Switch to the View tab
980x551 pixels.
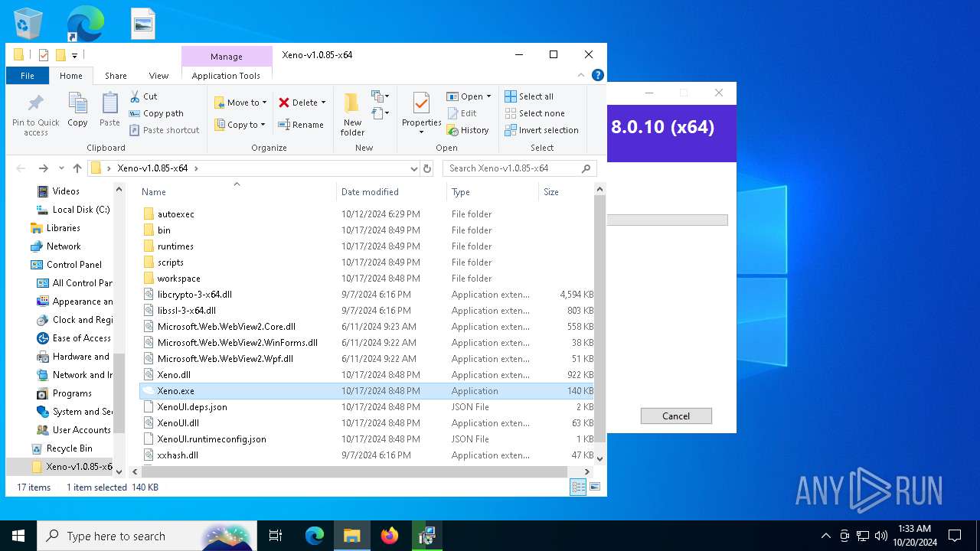coord(158,76)
